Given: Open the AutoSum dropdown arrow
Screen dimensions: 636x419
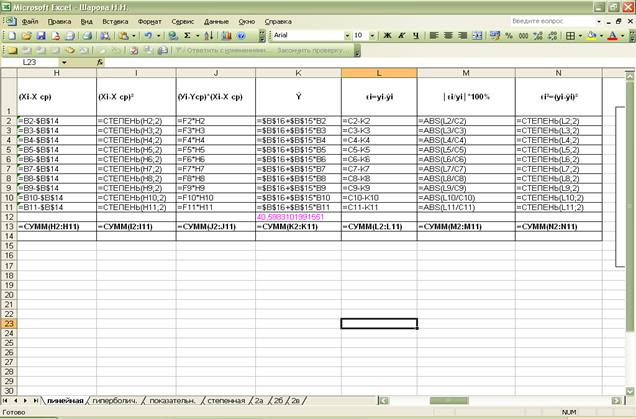Looking at the screenshot, I should point(198,36).
